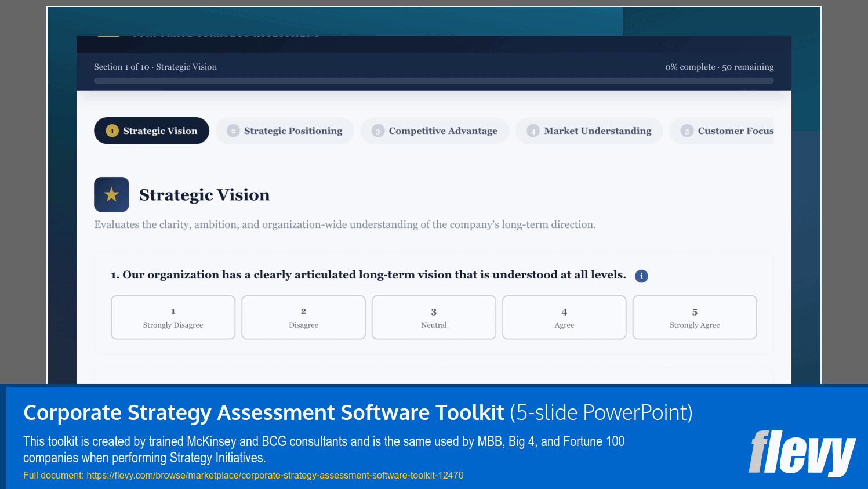Click the description starting 'Evaluates the clarity'
The height and width of the screenshot is (489, 868).
[345, 224]
